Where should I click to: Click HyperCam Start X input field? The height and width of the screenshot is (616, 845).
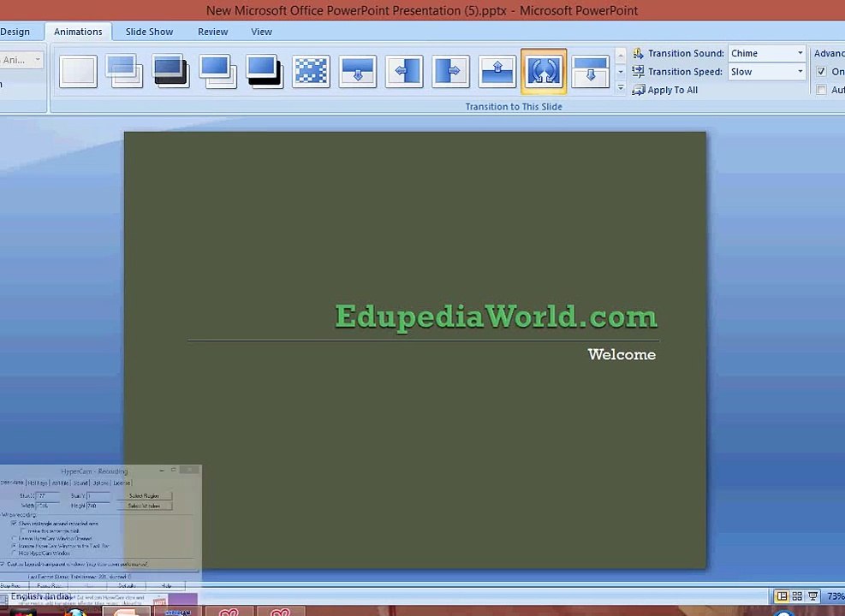coord(47,496)
